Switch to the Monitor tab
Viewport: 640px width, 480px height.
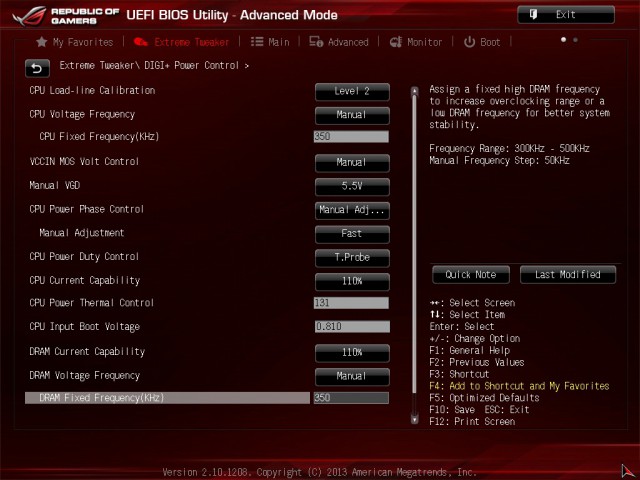[x=416, y=42]
